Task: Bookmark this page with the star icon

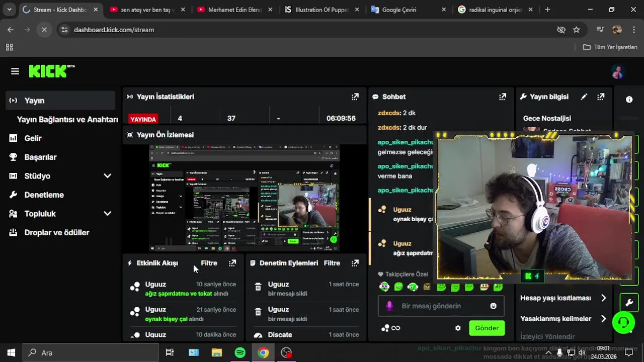Action: coord(577,30)
